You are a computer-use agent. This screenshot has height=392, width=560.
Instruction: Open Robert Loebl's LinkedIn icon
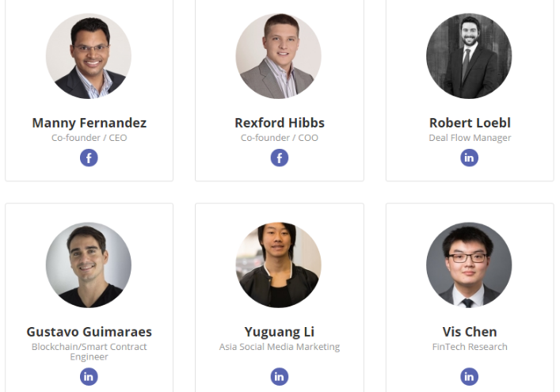(469, 158)
